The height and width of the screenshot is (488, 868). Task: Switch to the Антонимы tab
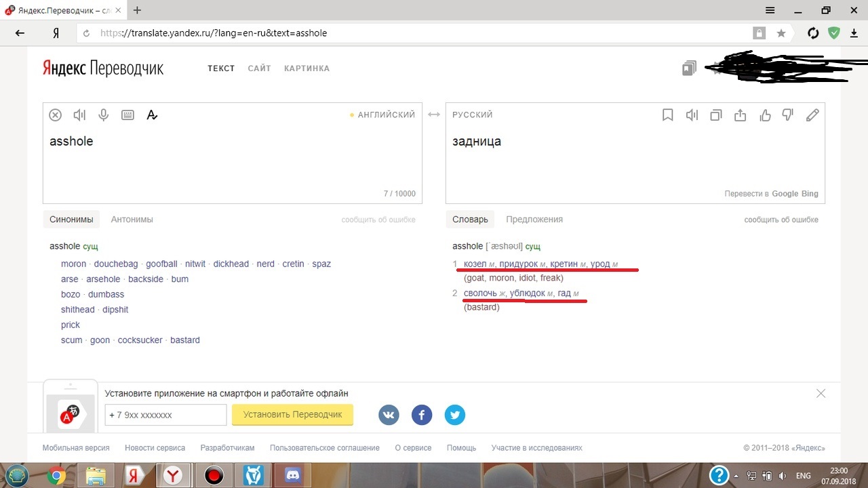pyautogui.click(x=132, y=220)
